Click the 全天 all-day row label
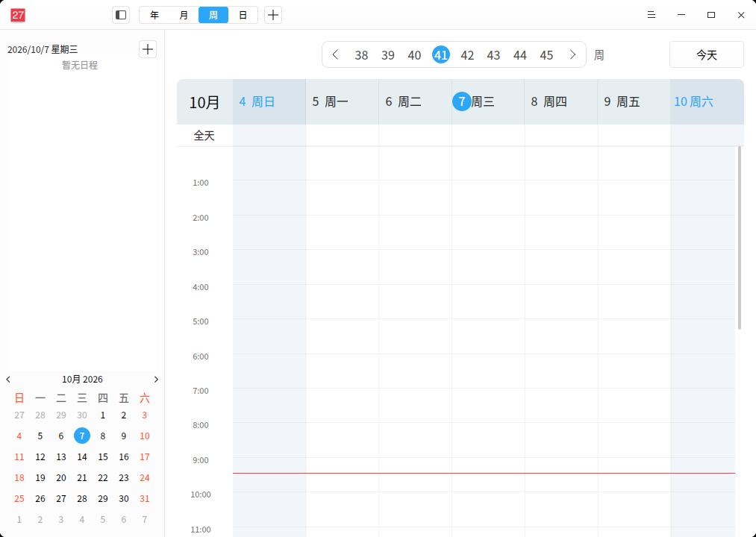756x537 pixels. (x=204, y=136)
